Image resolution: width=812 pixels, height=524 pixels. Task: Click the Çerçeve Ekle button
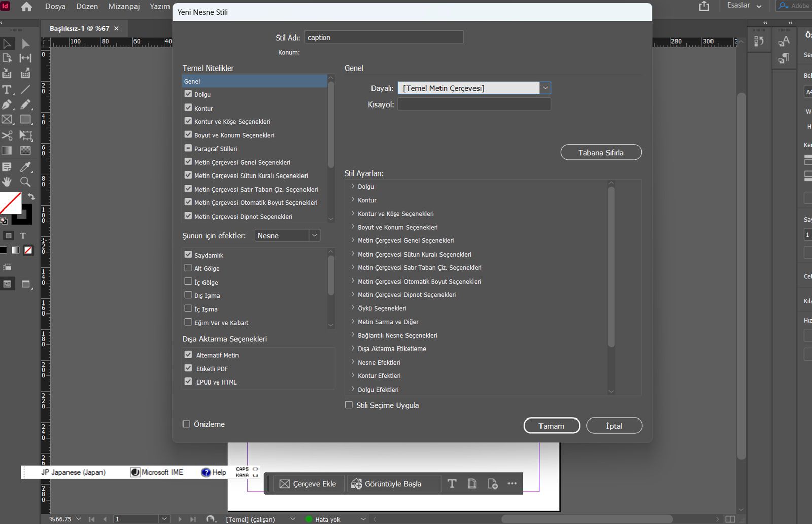[x=308, y=484]
